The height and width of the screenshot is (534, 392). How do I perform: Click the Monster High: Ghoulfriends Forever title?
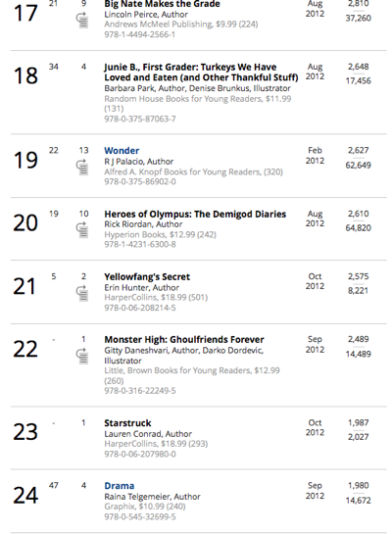tap(184, 340)
